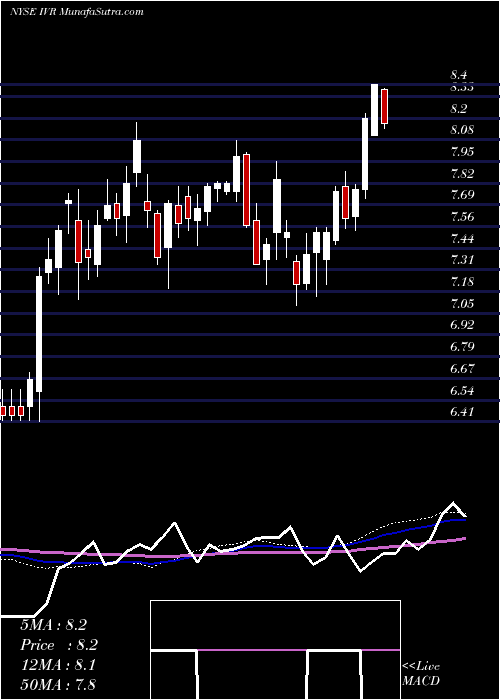Click the Price : 8.2 readout
500x700 pixels.
[59, 645]
